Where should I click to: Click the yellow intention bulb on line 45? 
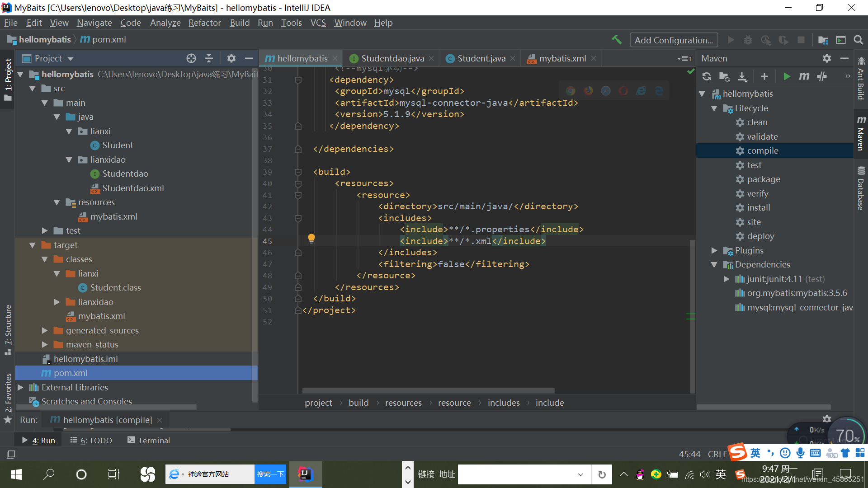click(x=311, y=238)
